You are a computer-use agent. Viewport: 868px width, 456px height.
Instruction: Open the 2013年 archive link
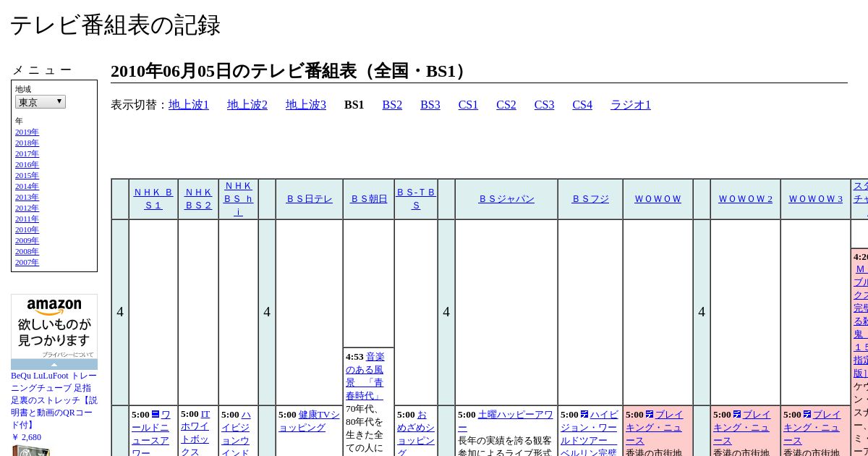click(x=27, y=198)
